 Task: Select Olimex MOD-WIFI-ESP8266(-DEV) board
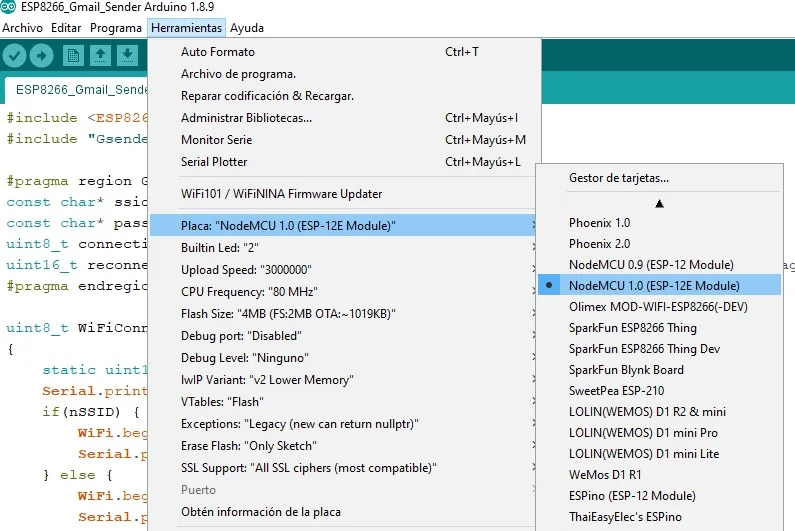click(x=659, y=307)
